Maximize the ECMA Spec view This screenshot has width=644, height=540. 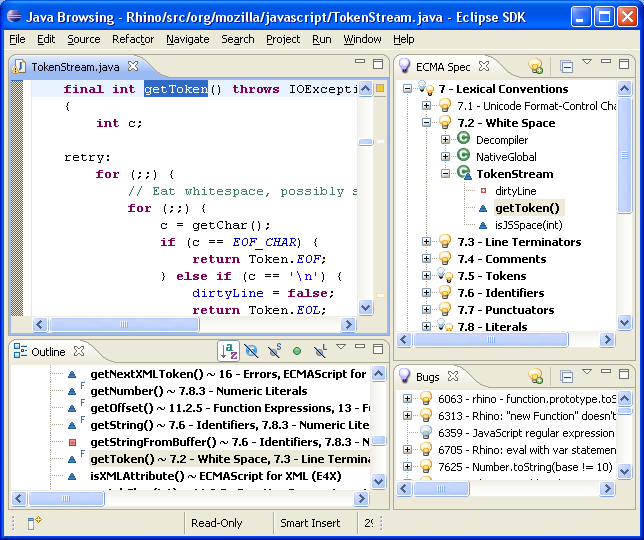(x=624, y=64)
